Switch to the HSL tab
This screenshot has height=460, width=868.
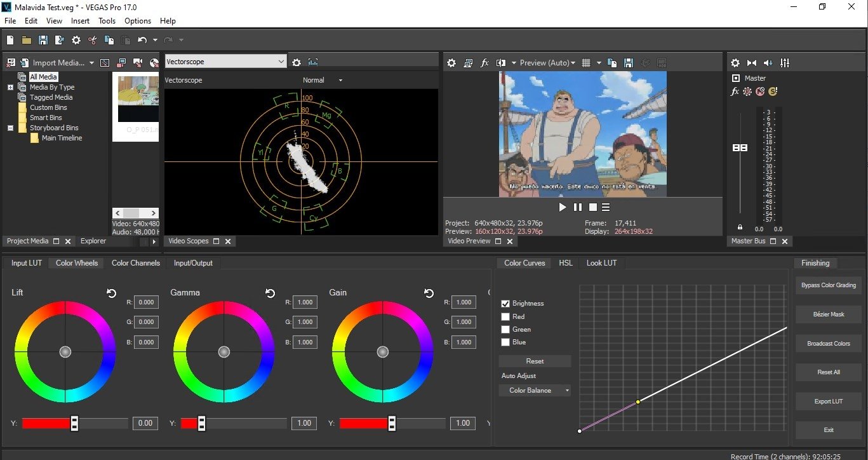[x=565, y=263]
